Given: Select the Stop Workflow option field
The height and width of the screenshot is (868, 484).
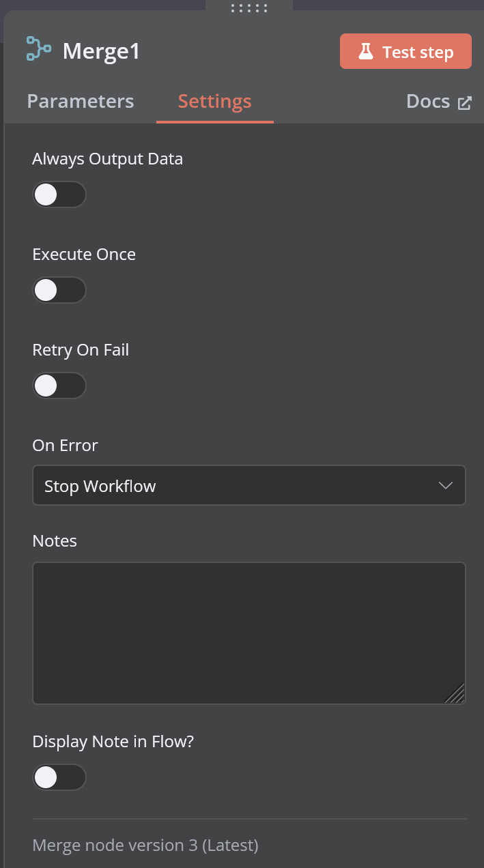Looking at the screenshot, I should pyautogui.click(x=249, y=486).
